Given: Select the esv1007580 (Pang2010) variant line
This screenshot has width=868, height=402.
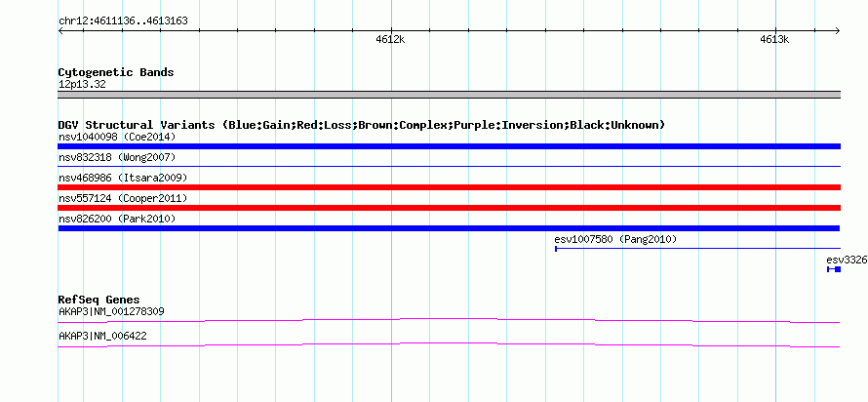Looking at the screenshot, I should pos(697,249).
